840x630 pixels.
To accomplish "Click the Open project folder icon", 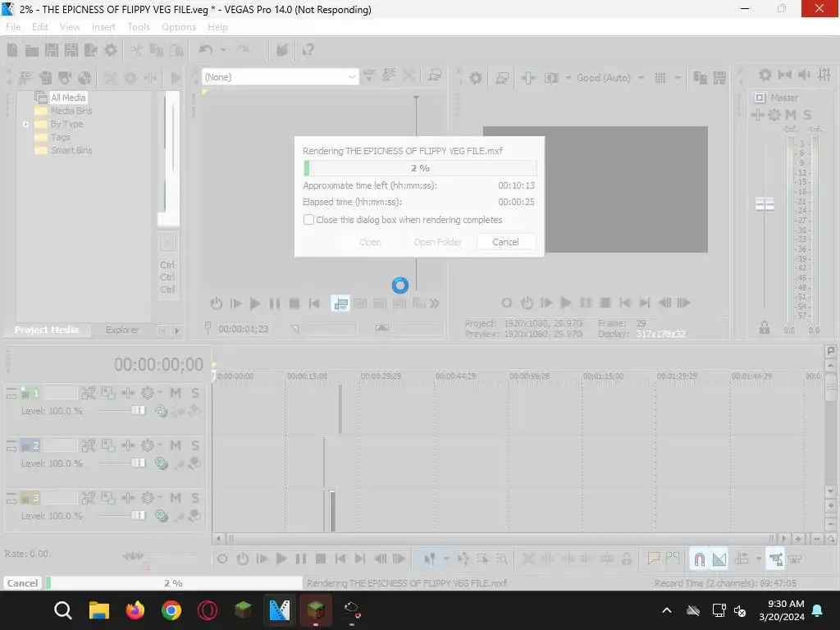I will (x=32, y=50).
